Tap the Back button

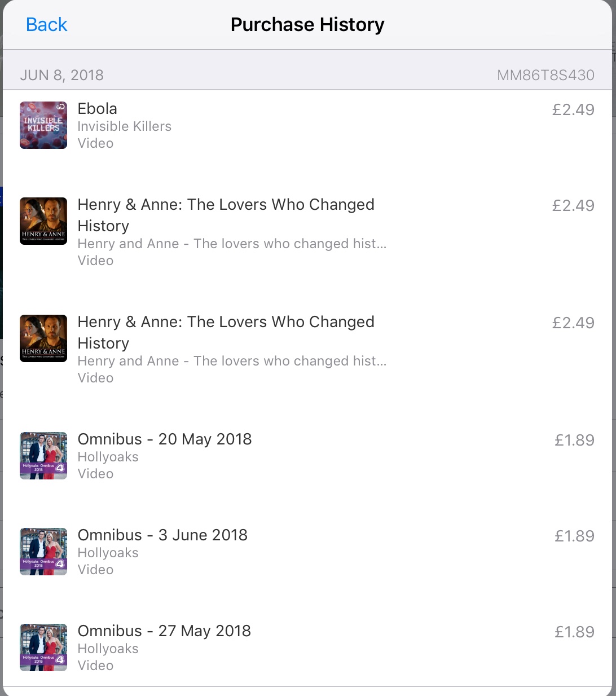click(x=46, y=25)
